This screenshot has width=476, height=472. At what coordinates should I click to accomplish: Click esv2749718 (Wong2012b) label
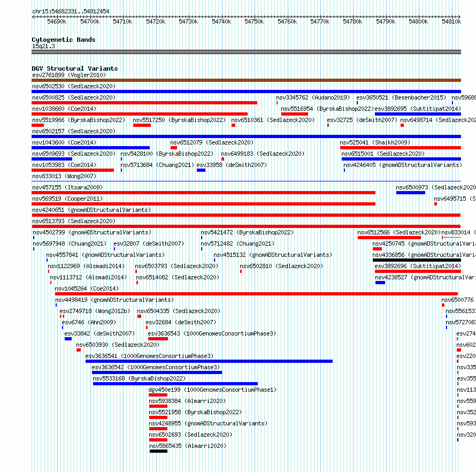pyautogui.click(x=95, y=311)
